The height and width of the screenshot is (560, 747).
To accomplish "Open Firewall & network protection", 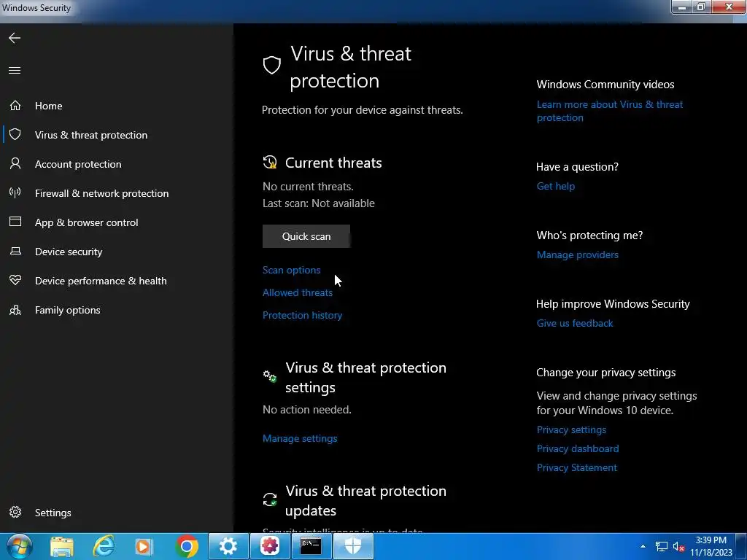I will point(101,193).
